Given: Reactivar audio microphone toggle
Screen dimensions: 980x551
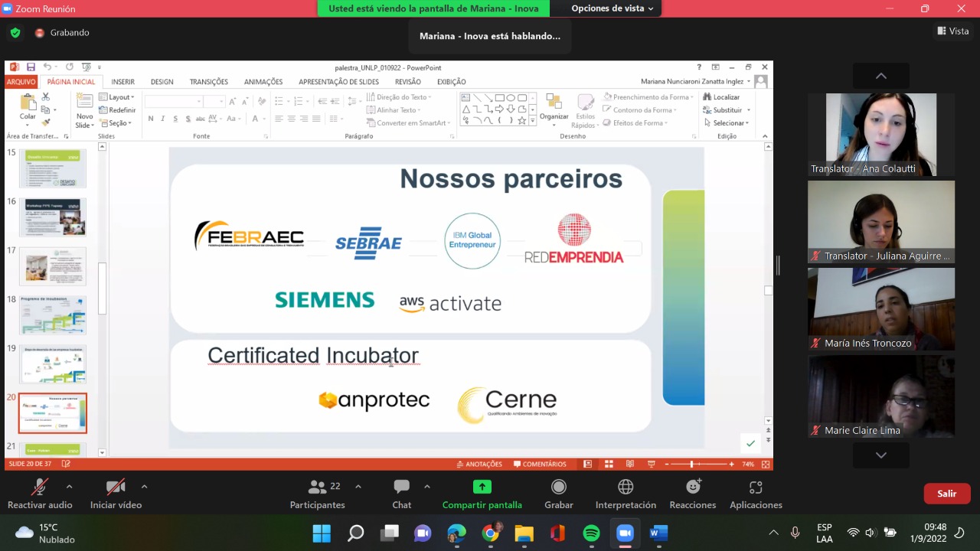Looking at the screenshot, I should coord(40,494).
